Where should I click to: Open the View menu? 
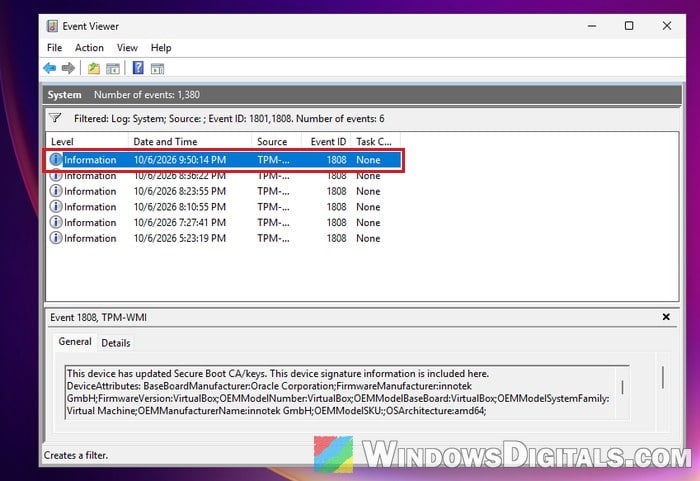tap(127, 48)
